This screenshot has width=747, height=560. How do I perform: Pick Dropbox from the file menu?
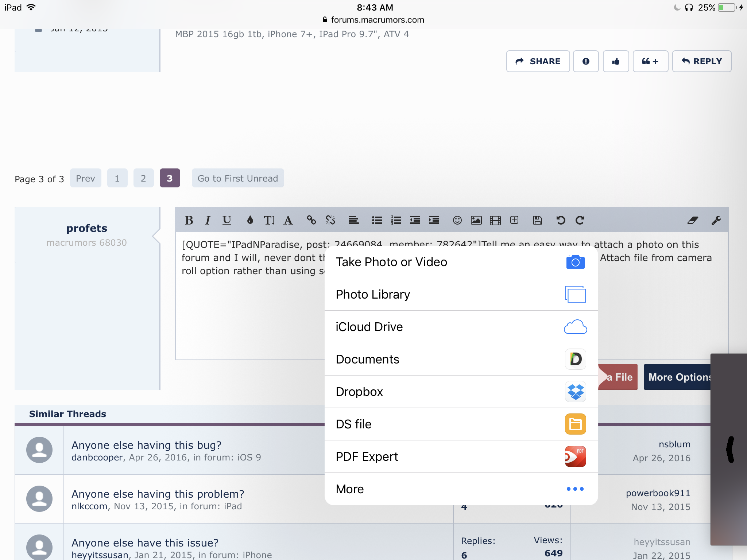[461, 392]
